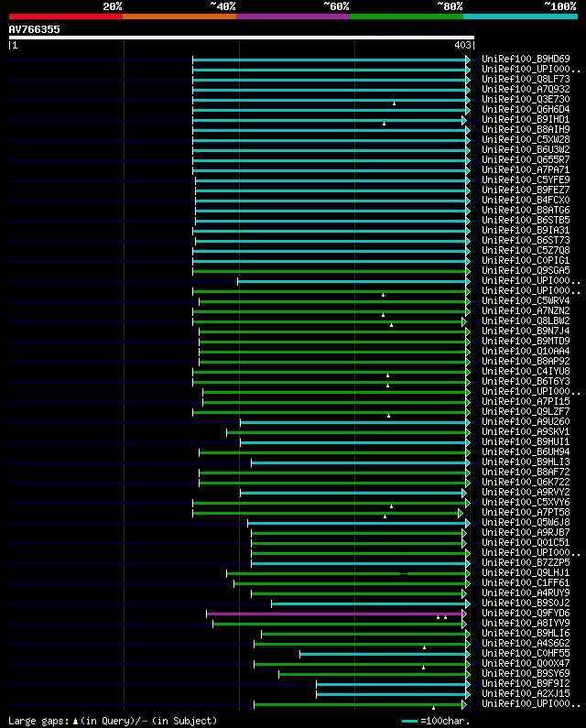The height and width of the screenshot is (728, 586).
Task: Click UniRef100_A7PI15 hit name
Action: [526, 401]
